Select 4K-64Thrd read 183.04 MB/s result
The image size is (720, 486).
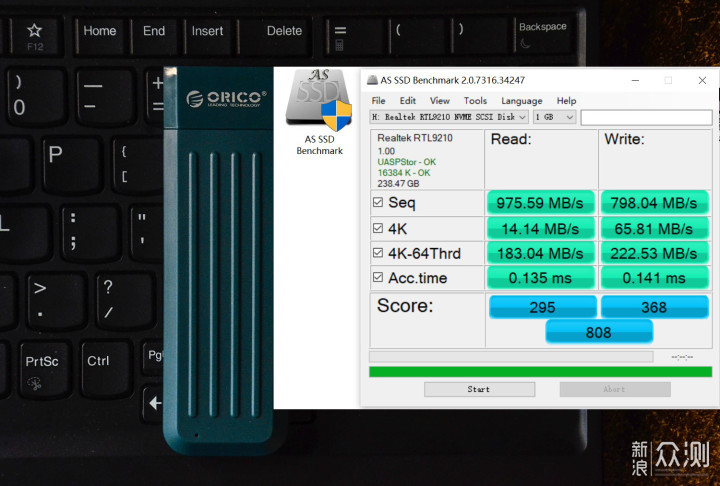[x=540, y=253]
